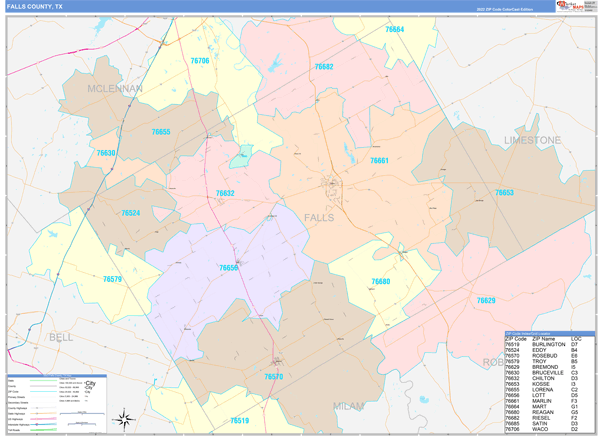600x436 pixels.
Task: Click the 76524 ZIP code label
Action: pyautogui.click(x=131, y=213)
